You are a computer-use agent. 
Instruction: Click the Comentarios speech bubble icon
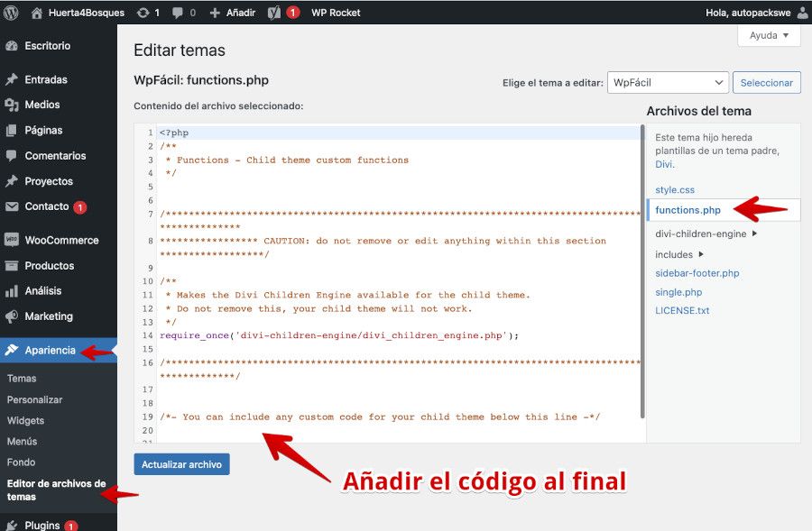pyautogui.click(x=12, y=156)
